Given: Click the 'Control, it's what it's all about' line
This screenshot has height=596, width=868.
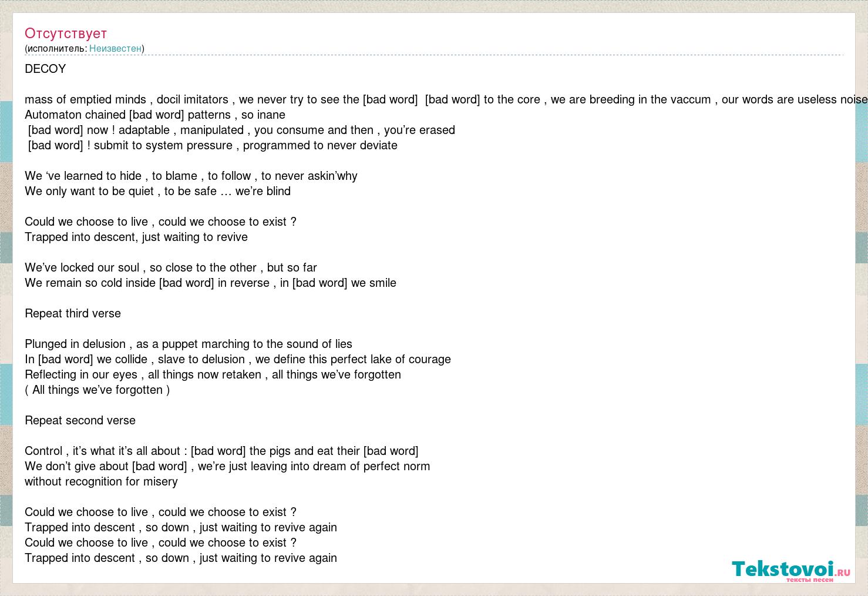Looking at the screenshot, I should pos(221,451).
